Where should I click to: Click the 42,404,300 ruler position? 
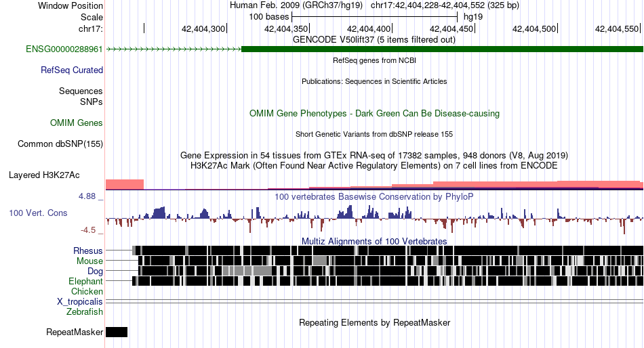pyautogui.click(x=203, y=28)
